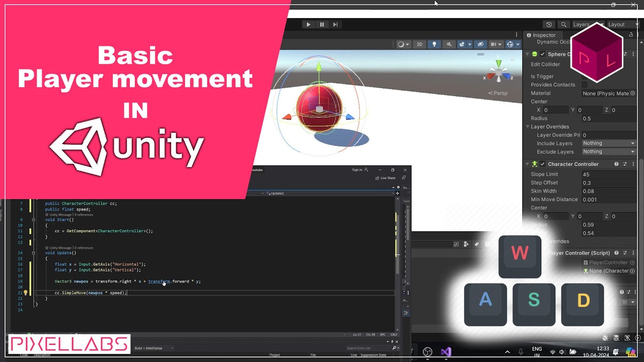This screenshot has width=644, height=362.
Task: Open scene effects dropdown arrow
Action: point(469,44)
